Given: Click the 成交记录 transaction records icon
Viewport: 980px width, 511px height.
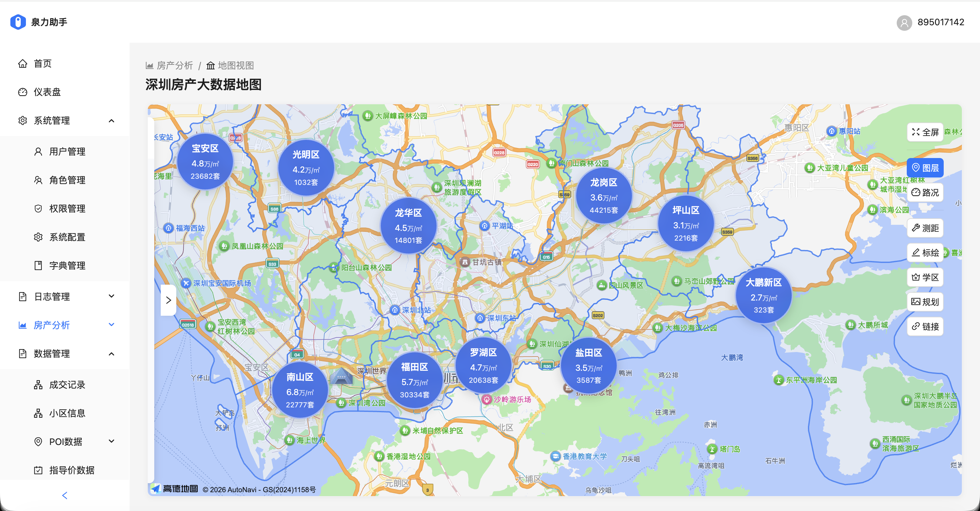Looking at the screenshot, I should click(38, 385).
